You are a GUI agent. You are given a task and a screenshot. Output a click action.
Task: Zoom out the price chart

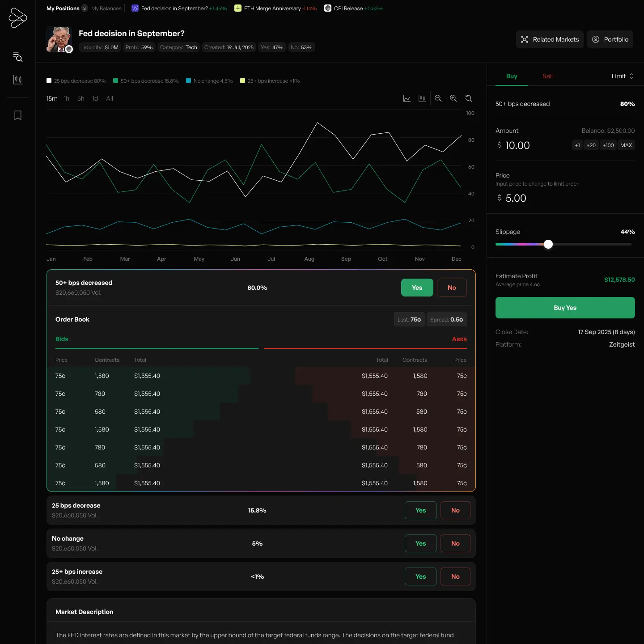coord(438,98)
